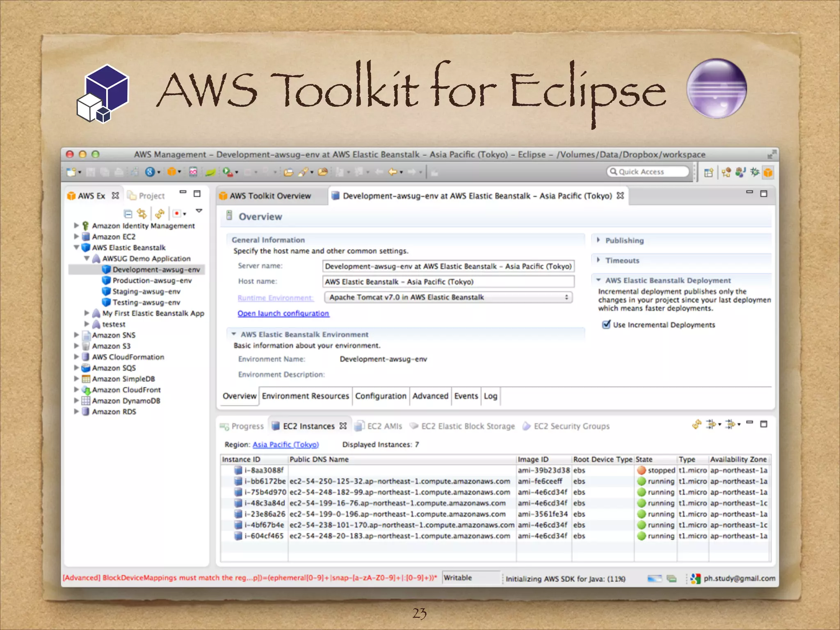Click the Run external tools toolbar icon
This screenshot has width=840, height=630.
(x=228, y=172)
